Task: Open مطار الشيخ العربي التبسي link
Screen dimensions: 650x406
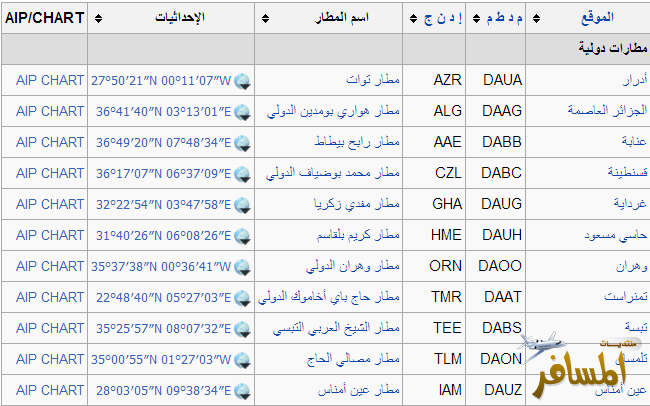Action: pyautogui.click(x=336, y=328)
